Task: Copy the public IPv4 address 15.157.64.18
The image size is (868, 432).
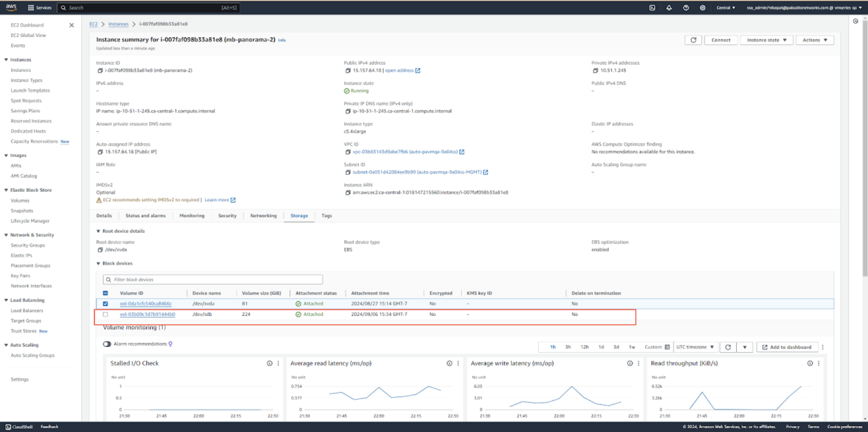Action: click(348, 71)
